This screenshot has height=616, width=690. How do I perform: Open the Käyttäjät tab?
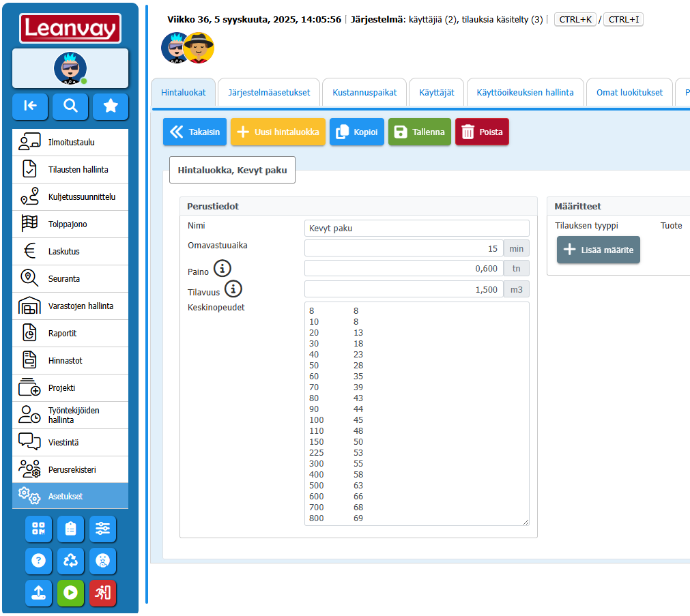[437, 92]
